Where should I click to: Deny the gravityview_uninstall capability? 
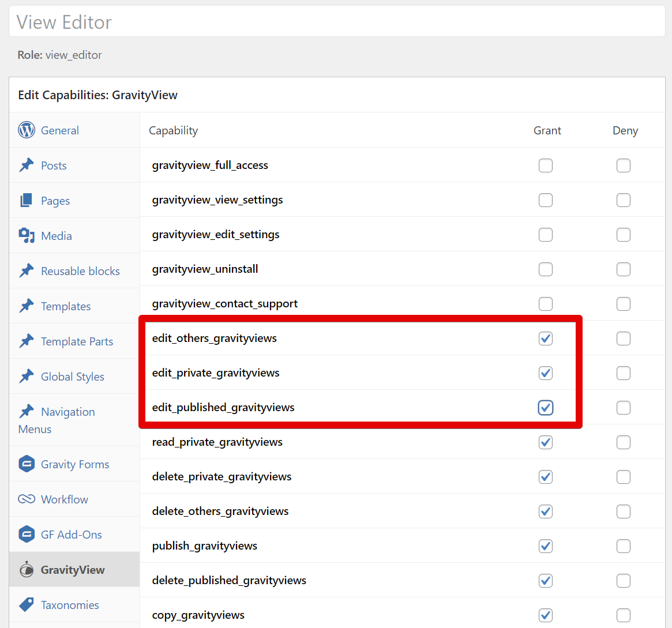click(623, 269)
